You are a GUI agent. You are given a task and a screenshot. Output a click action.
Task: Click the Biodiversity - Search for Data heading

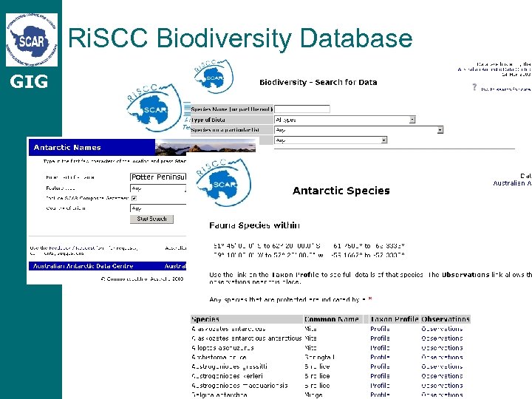coord(318,82)
